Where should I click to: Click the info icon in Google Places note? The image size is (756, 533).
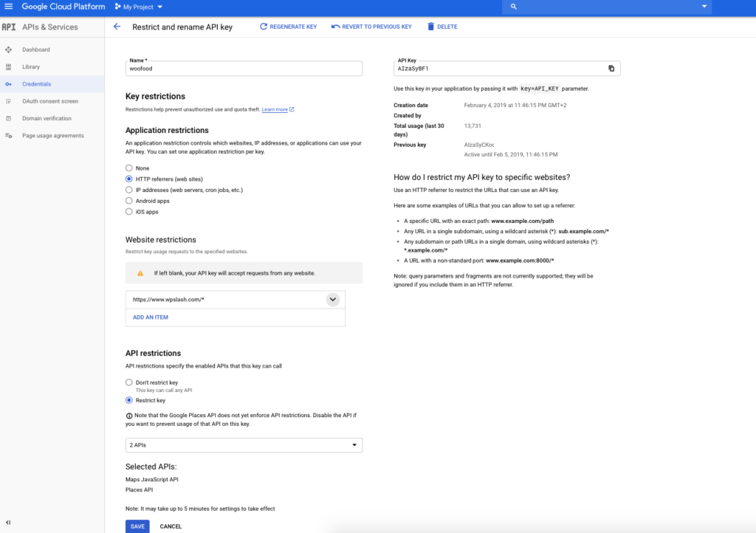[128, 416]
